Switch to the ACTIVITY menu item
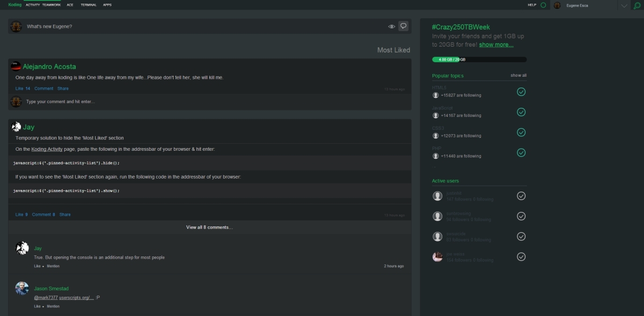644x316 pixels. coord(32,4)
